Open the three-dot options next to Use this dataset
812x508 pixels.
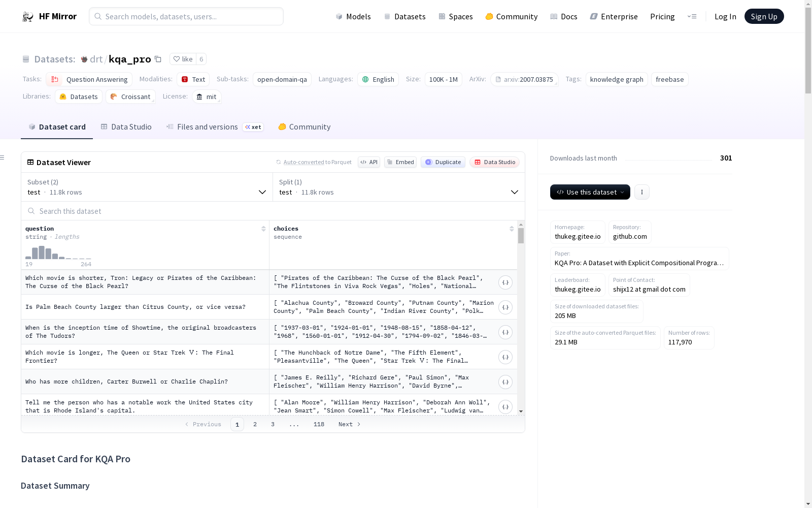point(642,192)
